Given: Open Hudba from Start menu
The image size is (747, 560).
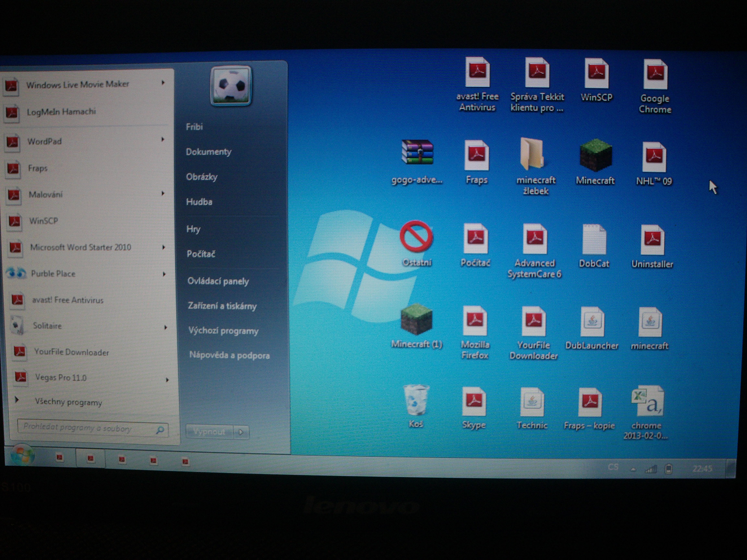Looking at the screenshot, I should 199,202.
